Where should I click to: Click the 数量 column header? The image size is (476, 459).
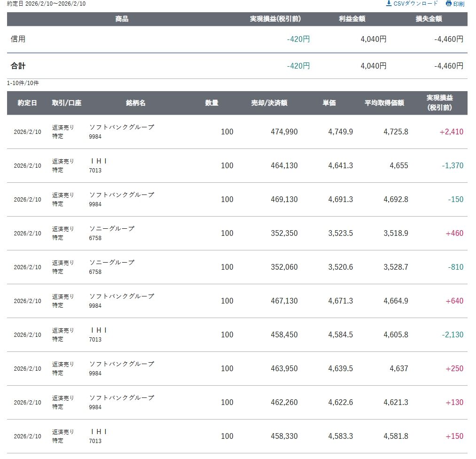[212, 103]
